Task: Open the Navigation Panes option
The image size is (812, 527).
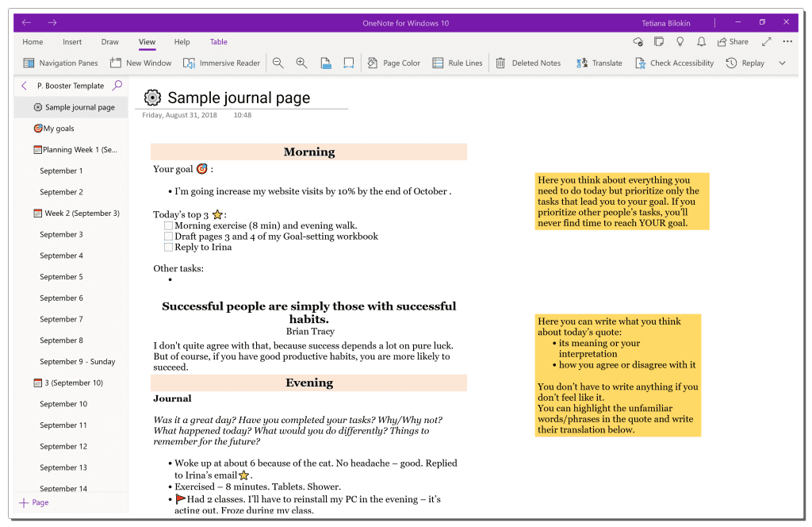Action: pos(60,63)
